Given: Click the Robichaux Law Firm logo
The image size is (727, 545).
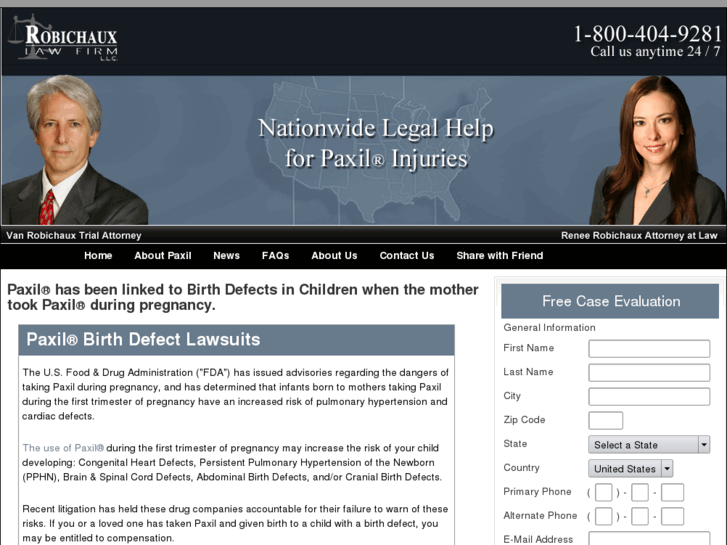Looking at the screenshot, I should (63, 37).
